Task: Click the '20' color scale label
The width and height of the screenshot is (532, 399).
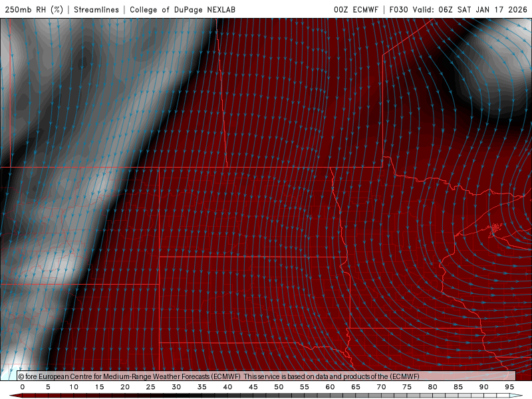Action: coord(125,387)
